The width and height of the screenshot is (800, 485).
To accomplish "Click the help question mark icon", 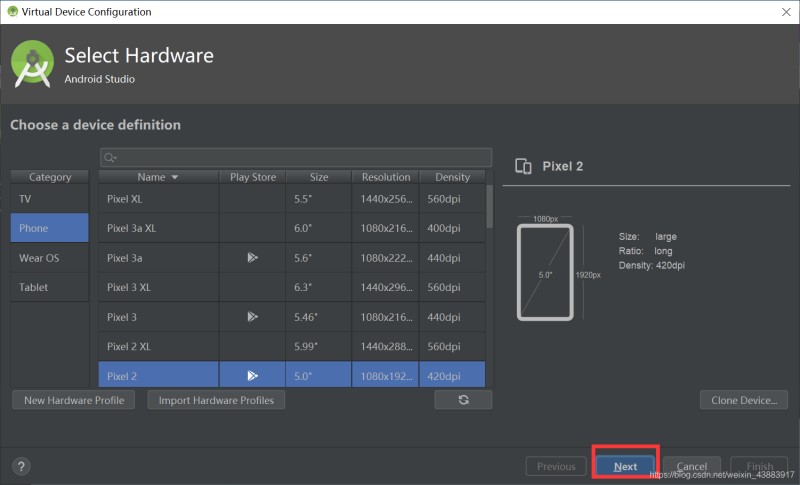I will [x=22, y=466].
